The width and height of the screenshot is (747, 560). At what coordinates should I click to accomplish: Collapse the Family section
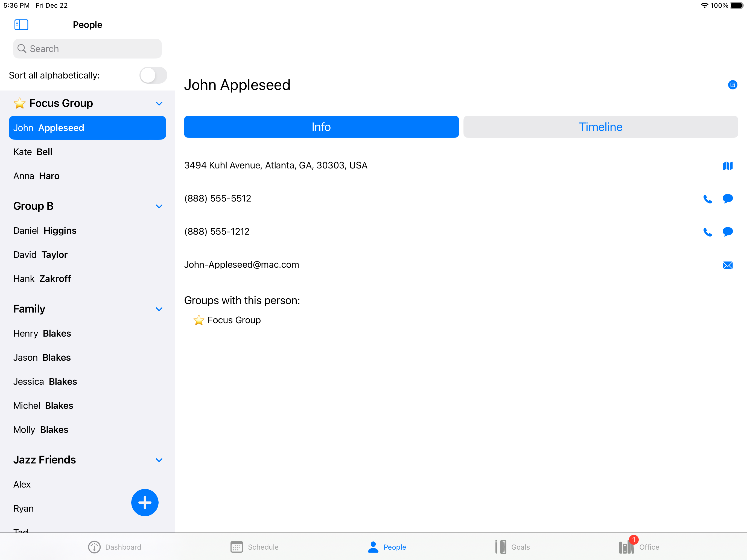(x=159, y=309)
